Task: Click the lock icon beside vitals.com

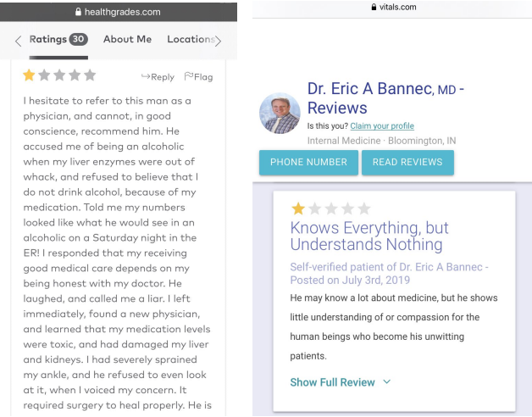Action: click(x=374, y=7)
